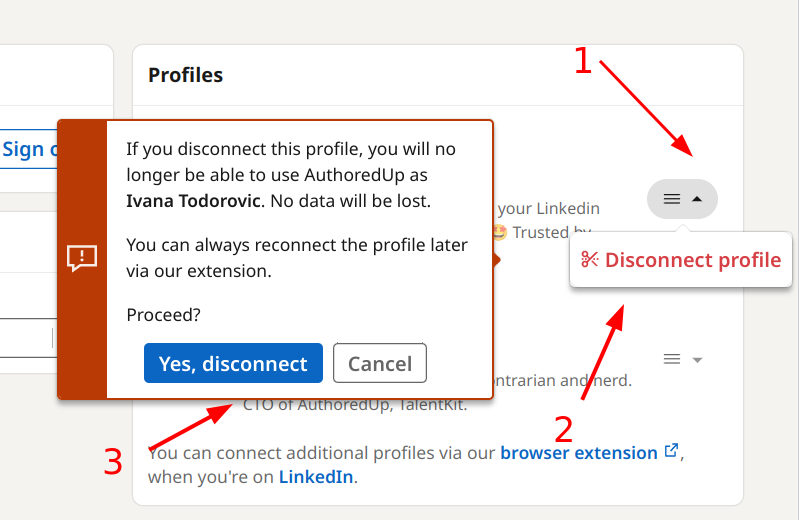Click the orange sidebar strip of the warning popover

click(x=82, y=259)
